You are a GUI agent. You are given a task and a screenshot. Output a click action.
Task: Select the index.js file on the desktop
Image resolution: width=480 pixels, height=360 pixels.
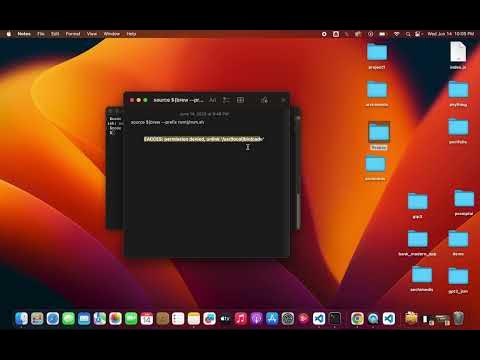[458, 56]
